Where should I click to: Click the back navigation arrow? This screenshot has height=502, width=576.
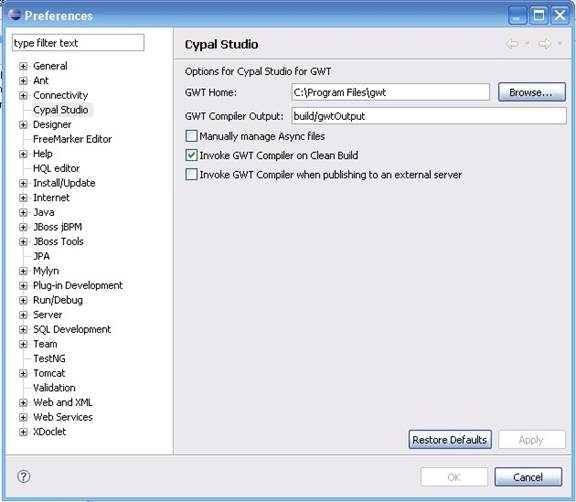click(512, 44)
